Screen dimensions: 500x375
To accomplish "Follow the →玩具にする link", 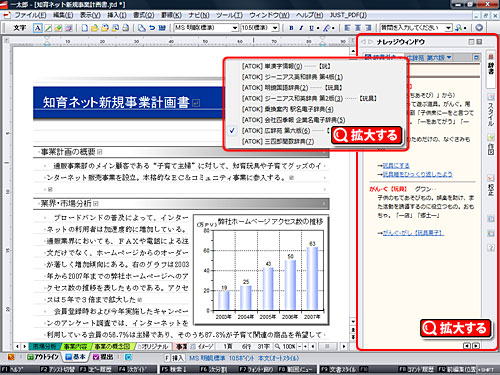I will (x=393, y=166).
